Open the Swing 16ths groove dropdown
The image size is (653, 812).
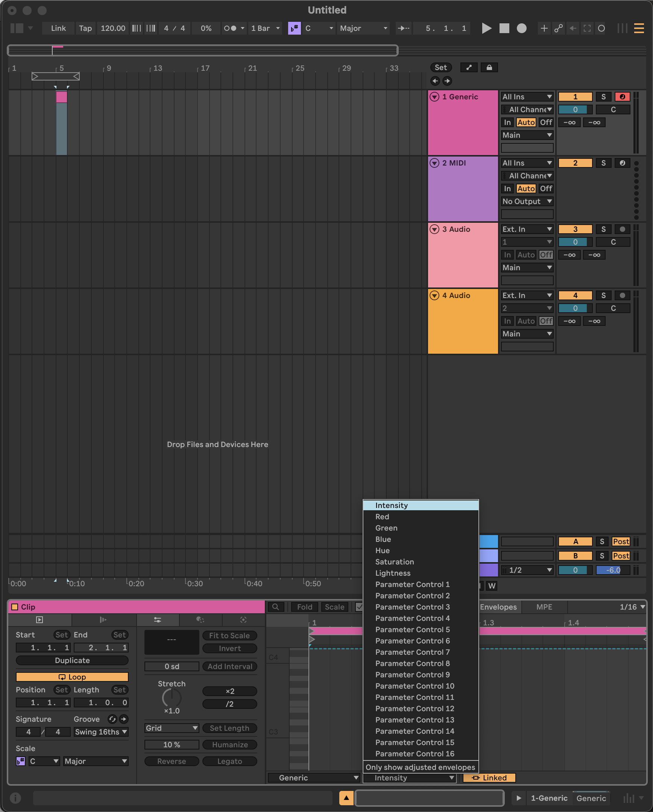click(101, 732)
